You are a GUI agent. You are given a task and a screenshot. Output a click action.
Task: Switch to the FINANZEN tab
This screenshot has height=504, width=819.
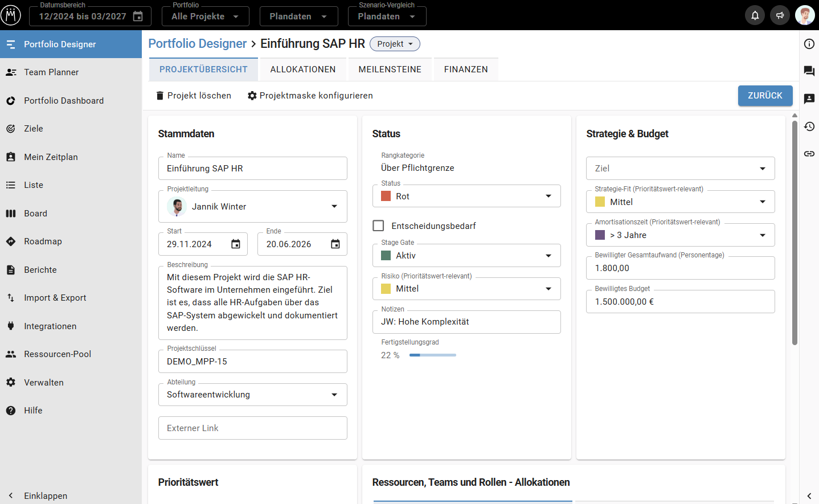pos(466,69)
